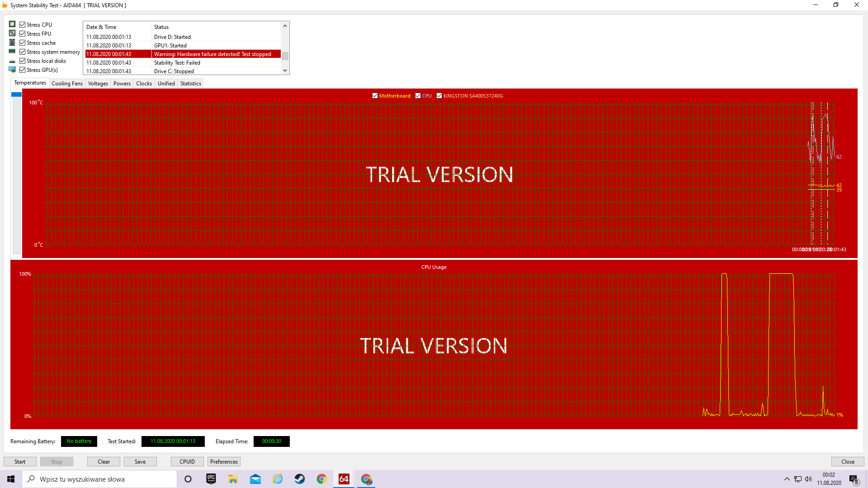Open taskbar clock and date

pos(829,479)
